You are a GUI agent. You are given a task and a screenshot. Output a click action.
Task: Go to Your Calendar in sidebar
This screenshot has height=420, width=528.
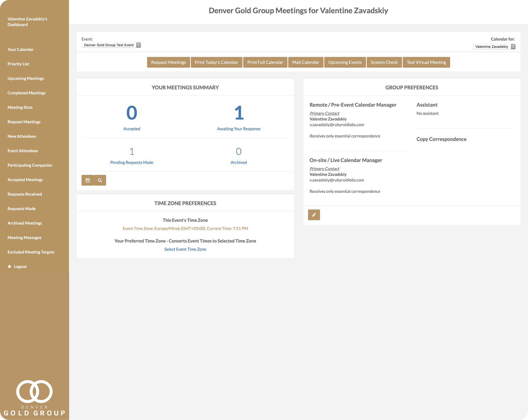(20, 49)
